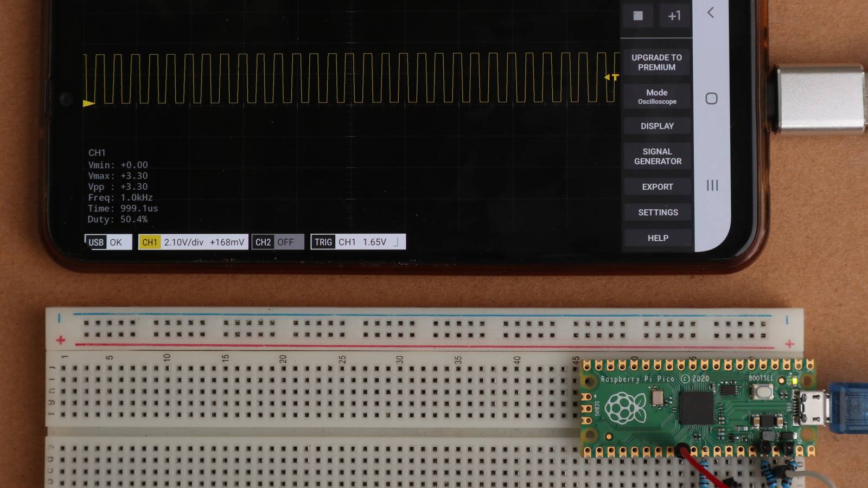The width and height of the screenshot is (868, 488).
Task: Click the stop acquisition square icon
Action: click(x=637, y=16)
